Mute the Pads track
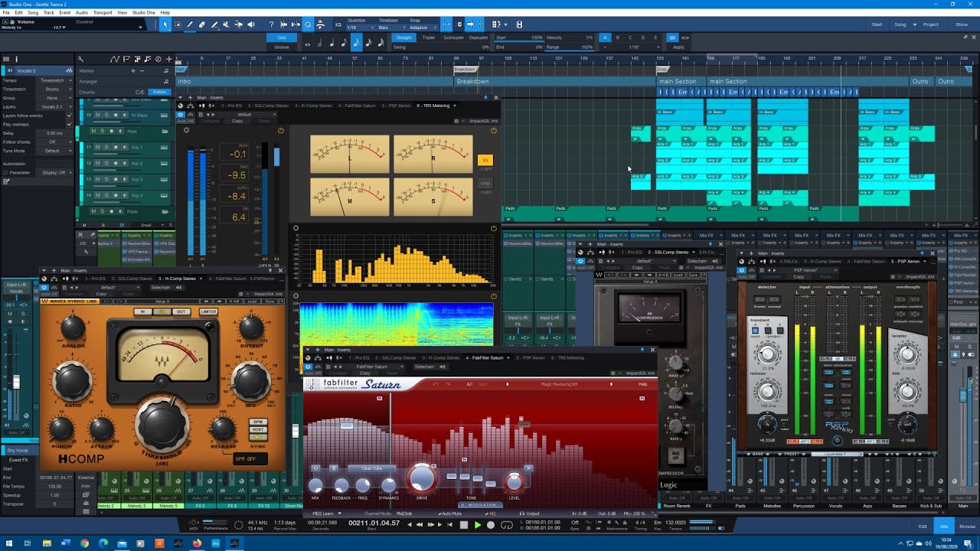The width and height of the screenshot is (980, 551). coord(94,211)
